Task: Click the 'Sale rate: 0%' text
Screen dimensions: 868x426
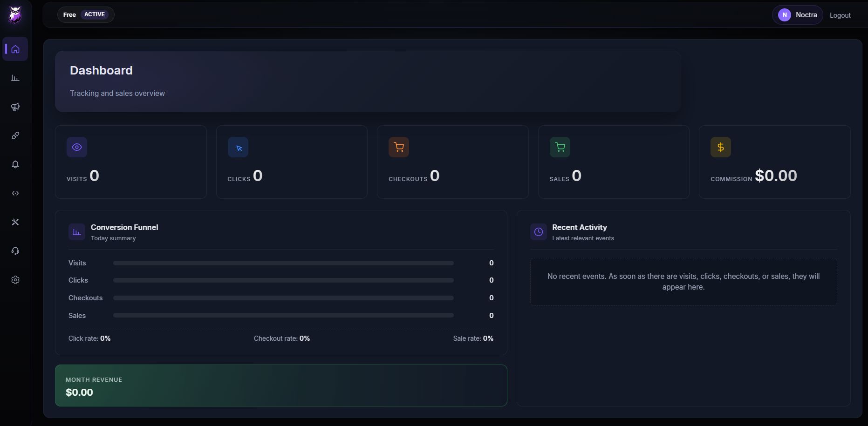Action: pos(473,338)
